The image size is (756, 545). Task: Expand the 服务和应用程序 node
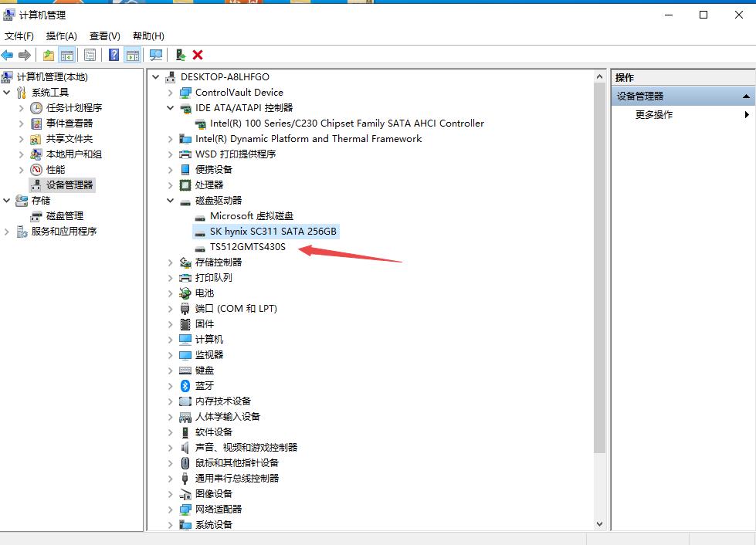(x=7, y=232)
